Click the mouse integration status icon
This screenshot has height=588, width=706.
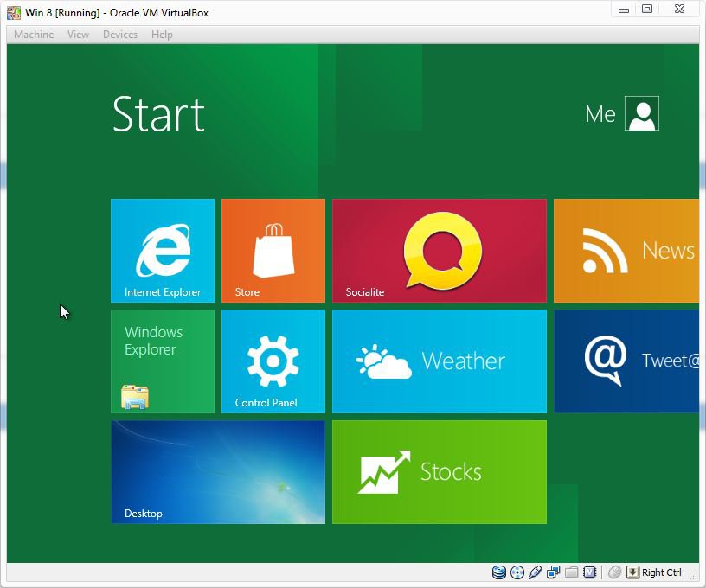(x=614, y=572)
